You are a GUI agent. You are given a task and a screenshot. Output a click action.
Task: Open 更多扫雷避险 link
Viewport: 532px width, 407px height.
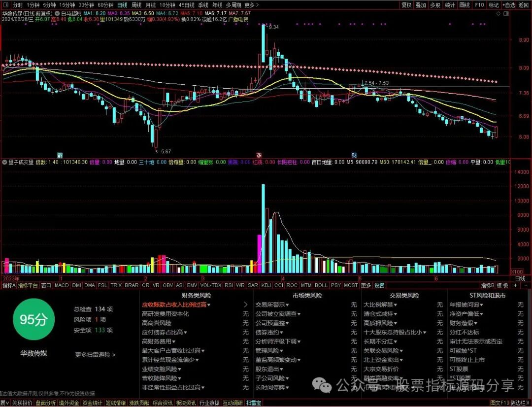(96, 355)
